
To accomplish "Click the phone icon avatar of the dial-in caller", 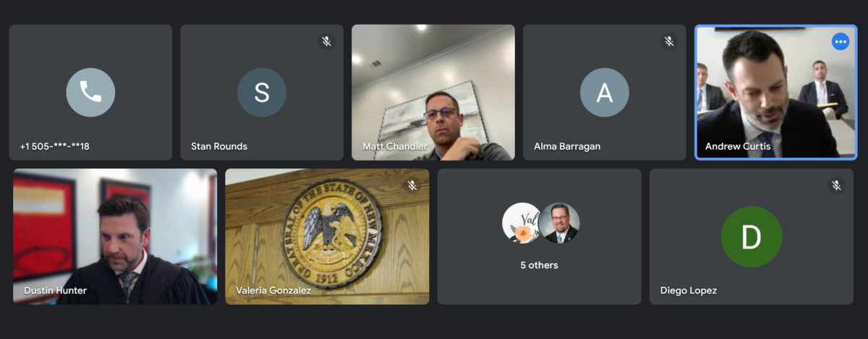I will click(x=90, y=92).
